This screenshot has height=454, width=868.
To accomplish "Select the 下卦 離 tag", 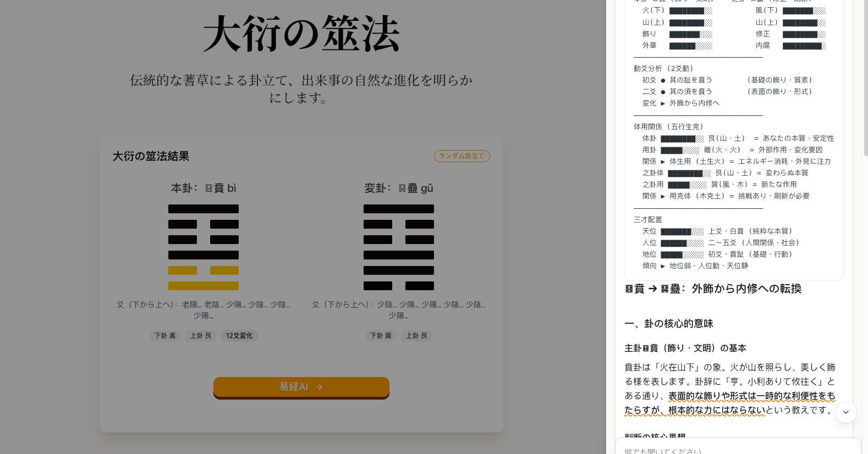I will click(x=164, y=336).
